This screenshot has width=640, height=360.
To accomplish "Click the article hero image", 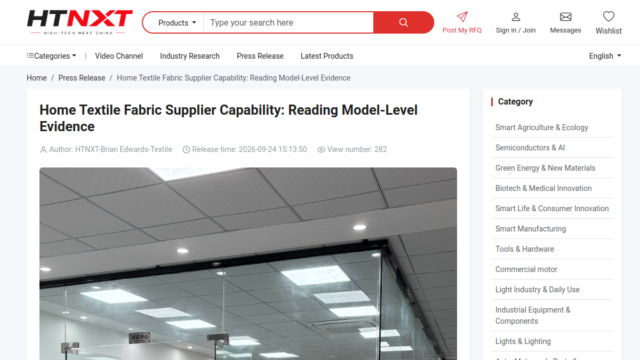I will pyautogui.click(x=248, y=264).
